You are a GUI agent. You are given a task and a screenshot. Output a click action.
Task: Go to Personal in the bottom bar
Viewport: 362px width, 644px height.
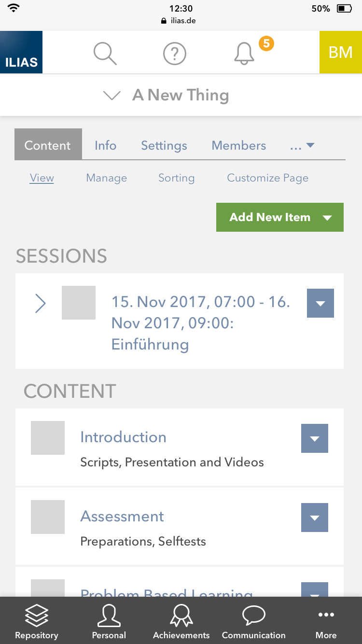(109, 622)
